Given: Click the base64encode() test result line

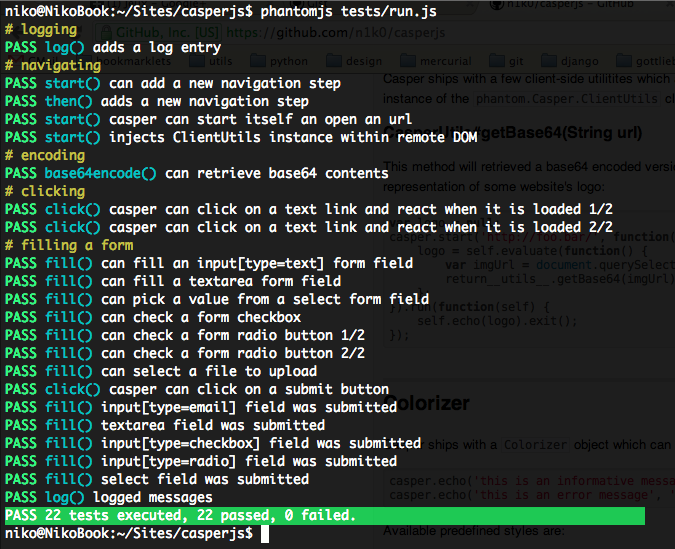Looking at the screenshot, I should 196,174.
